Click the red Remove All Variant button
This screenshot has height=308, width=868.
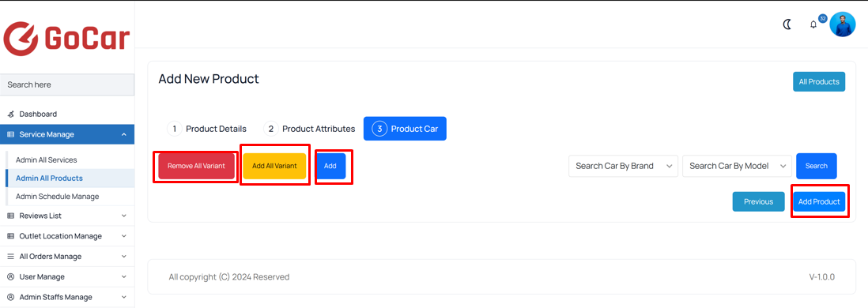tap(196, 166)
